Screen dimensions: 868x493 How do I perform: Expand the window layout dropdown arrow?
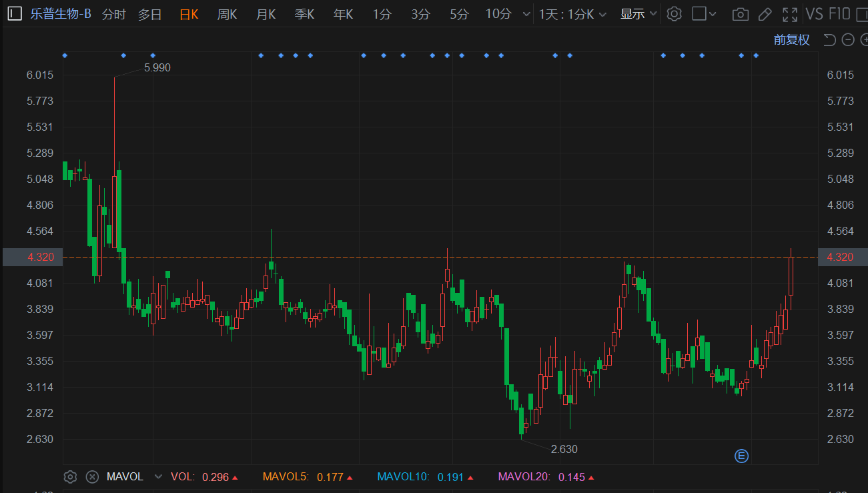coord(713,14)
